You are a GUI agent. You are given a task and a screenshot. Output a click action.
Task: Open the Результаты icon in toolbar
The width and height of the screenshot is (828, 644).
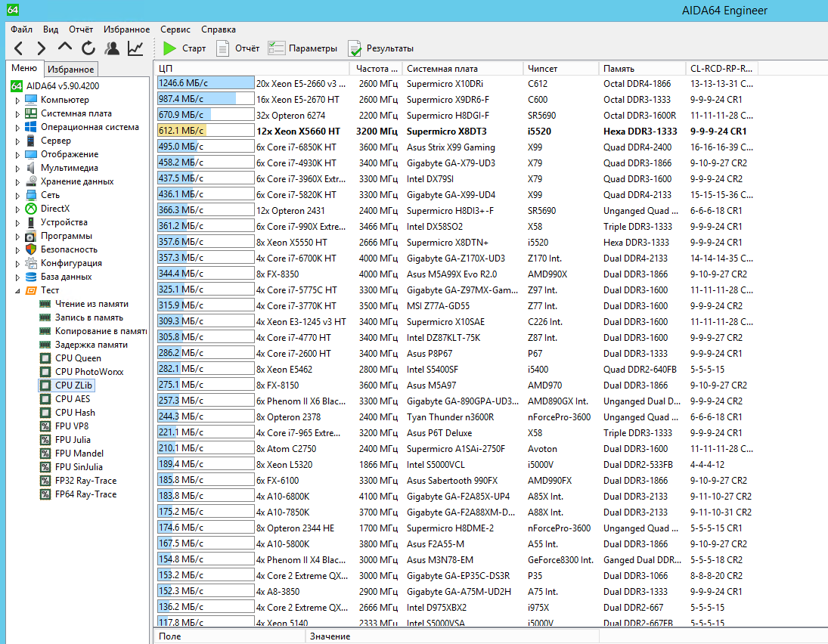coord(355,48)
